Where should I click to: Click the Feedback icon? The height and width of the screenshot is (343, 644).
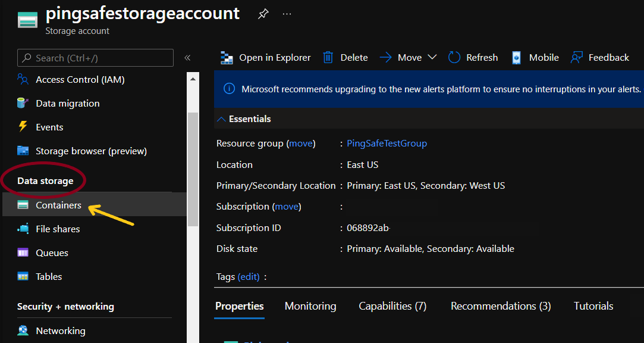click(x=576, y=58)
